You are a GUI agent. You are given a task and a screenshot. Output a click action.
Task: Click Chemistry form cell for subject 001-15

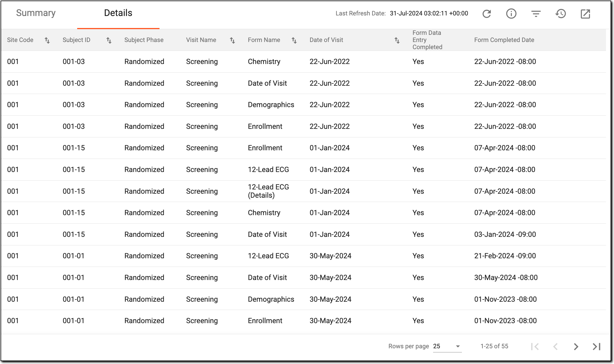point(264,213)
